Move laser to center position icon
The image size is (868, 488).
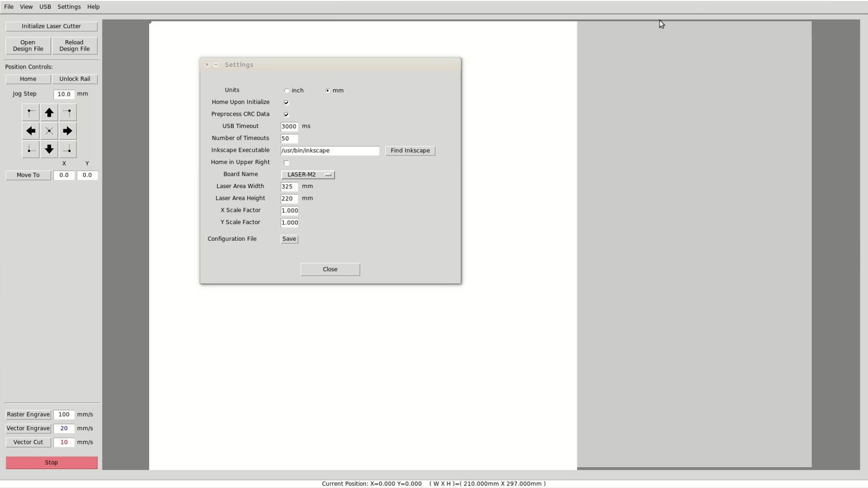tap(49, 131)
